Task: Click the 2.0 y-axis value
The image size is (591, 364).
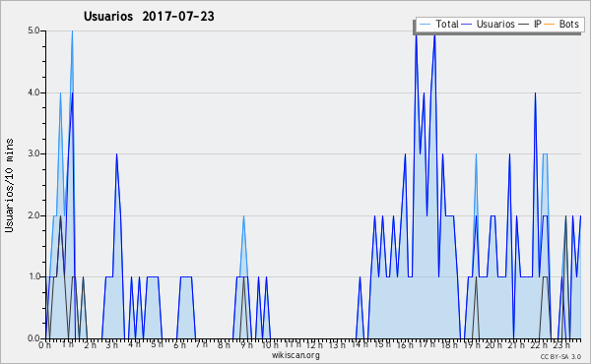Action: (33, 215)
